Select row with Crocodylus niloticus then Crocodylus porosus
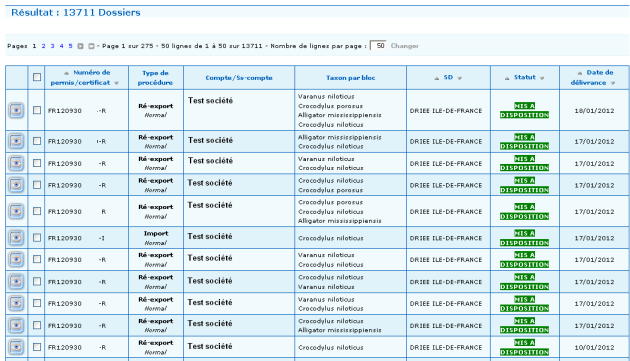Viewport: 630px width, 361px height. click(37, 185)
